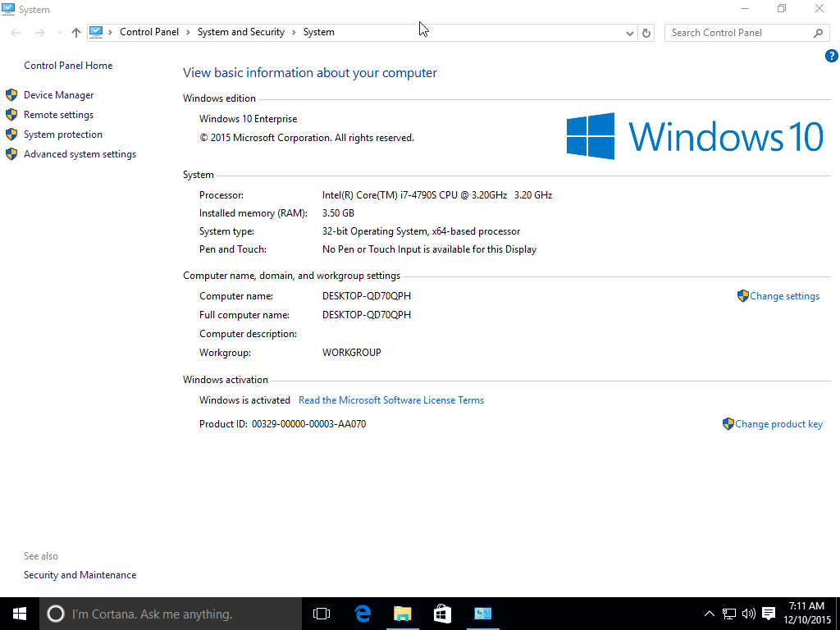Open Task View

322,614
